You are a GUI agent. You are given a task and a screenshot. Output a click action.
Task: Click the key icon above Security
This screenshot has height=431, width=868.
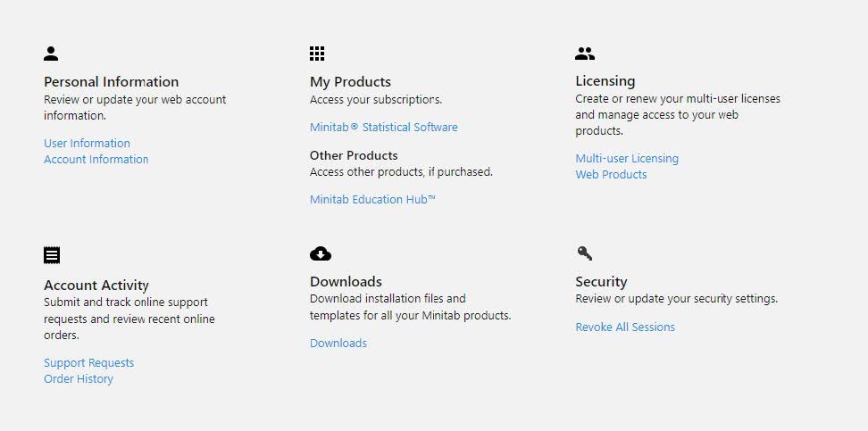coord(585,253)
